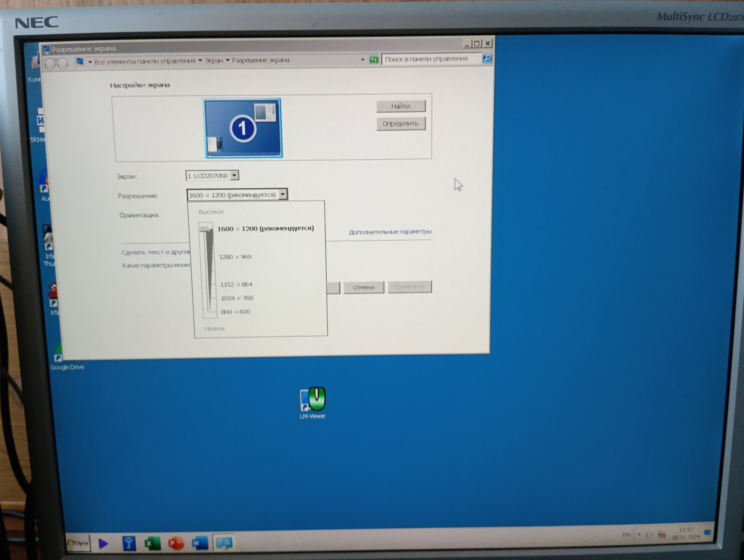The width and height of the screenshot is (744, 560).
Task: Click Все элементы панели управления breadcrumb
Action: [x=145, y=61]
